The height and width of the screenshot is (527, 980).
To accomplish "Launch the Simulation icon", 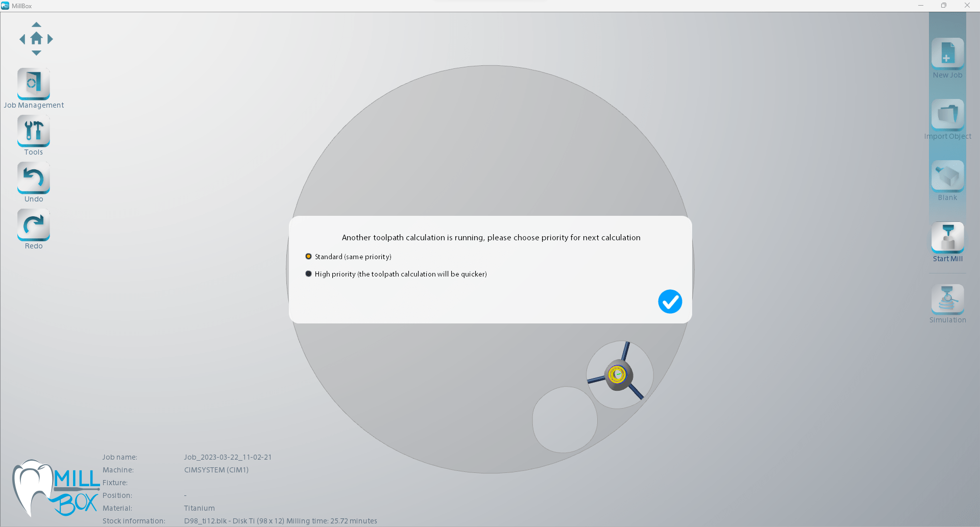I will click(947, 299).
